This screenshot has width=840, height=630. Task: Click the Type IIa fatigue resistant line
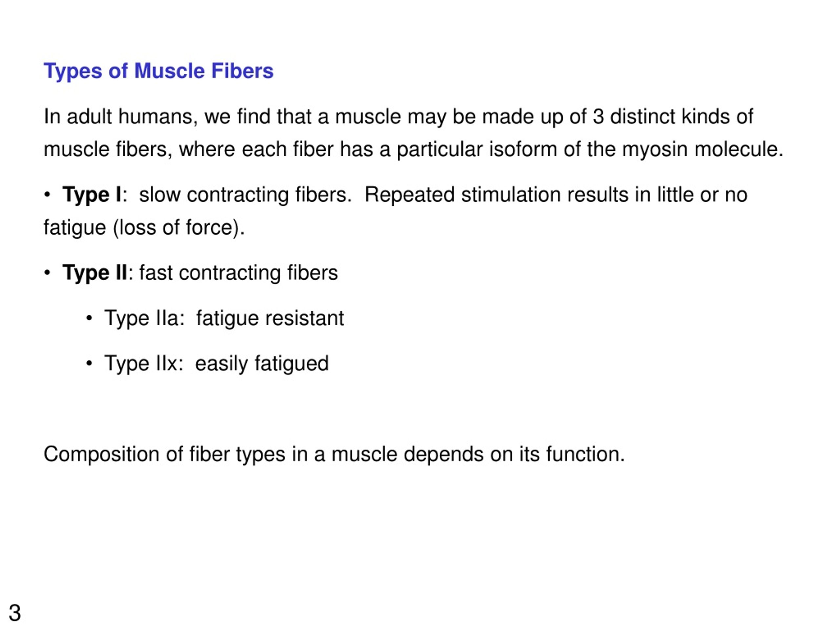(x=224, y=318)
